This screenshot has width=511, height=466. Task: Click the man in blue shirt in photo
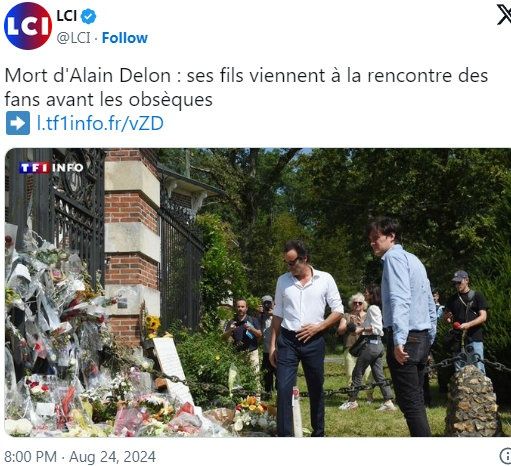click(403, 326)
